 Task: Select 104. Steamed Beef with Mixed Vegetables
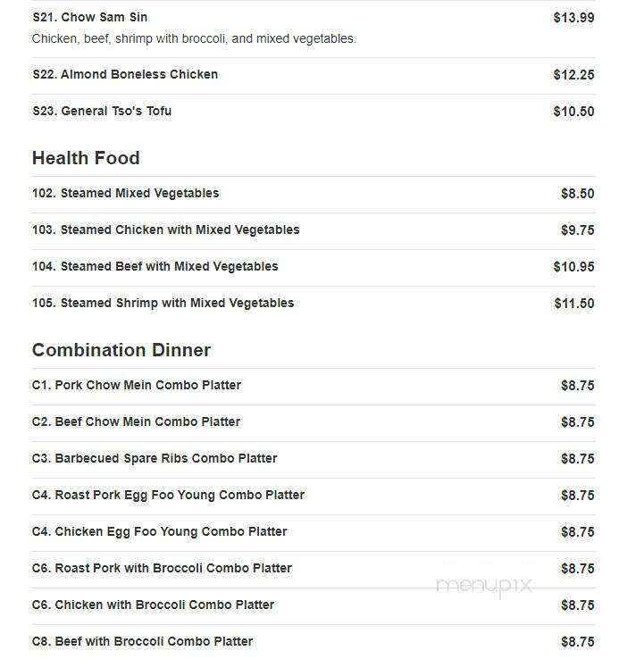point(314,267)
